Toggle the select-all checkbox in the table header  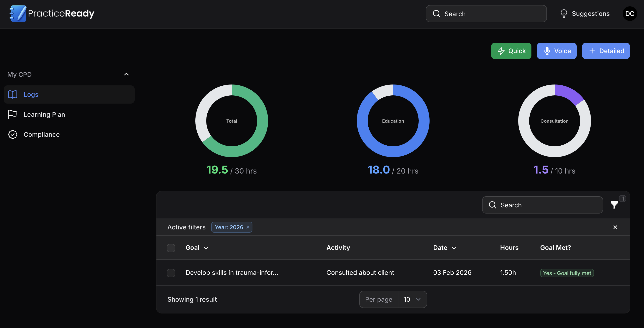pos(171,248)
